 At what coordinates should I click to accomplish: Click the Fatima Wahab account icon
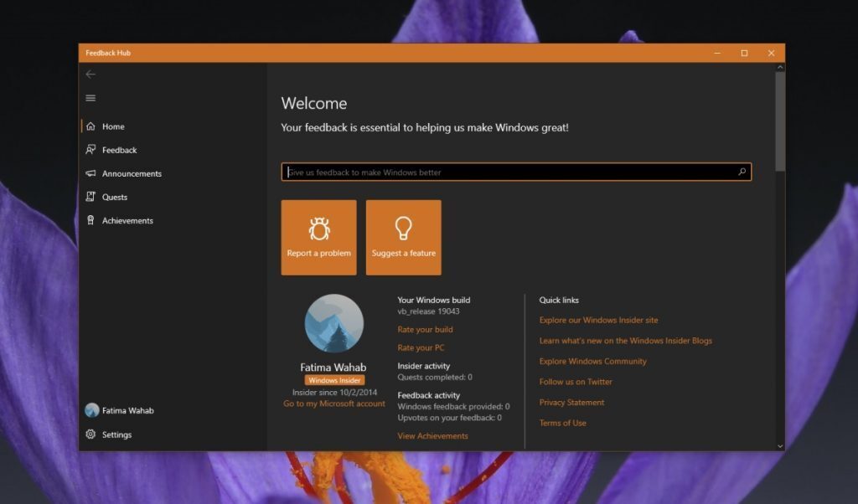pyautogui.click(x=90, y=410)
